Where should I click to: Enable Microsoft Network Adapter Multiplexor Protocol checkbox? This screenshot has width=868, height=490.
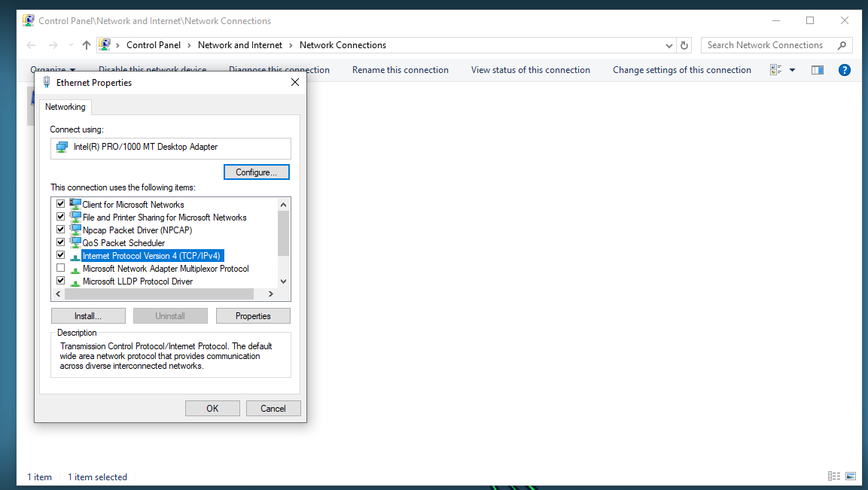(61, 268)
